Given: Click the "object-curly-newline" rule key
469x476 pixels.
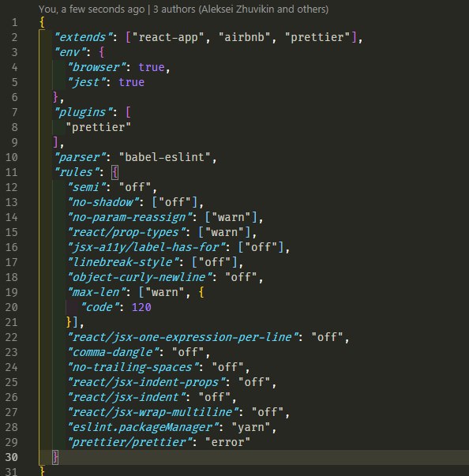Looking at the screenshot, I should 140,277.
